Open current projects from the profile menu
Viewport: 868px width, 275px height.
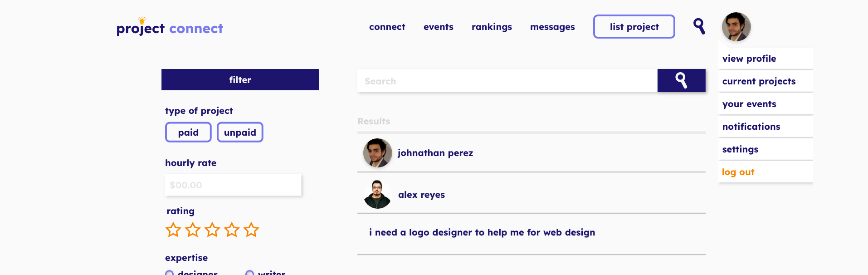[759, 81]
